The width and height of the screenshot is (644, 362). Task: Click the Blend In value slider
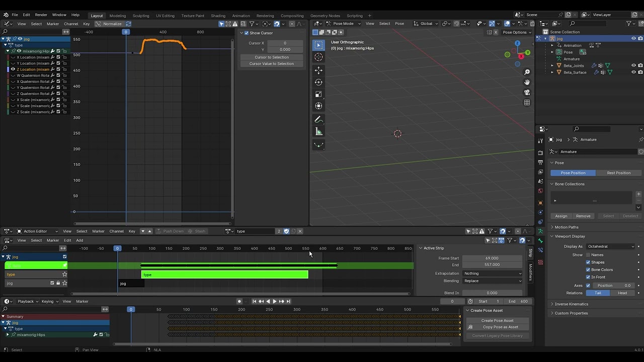click(x=493, y=293)
